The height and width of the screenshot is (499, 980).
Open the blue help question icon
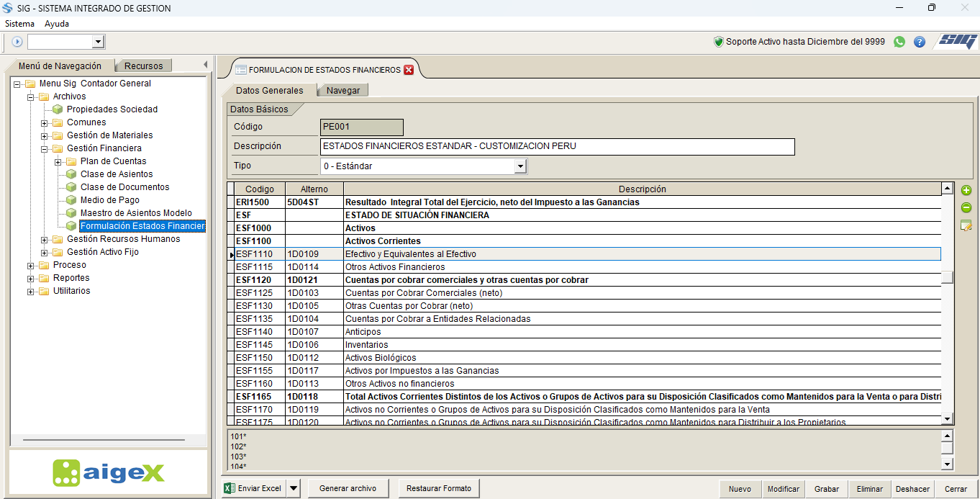pos(920,42)
